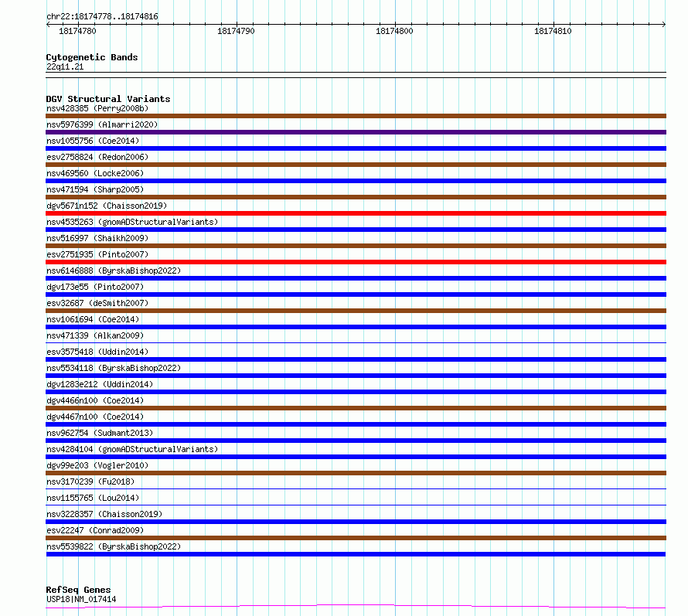
Task: Click ruler coordinate 18174790
Action: tap(236, 31)
